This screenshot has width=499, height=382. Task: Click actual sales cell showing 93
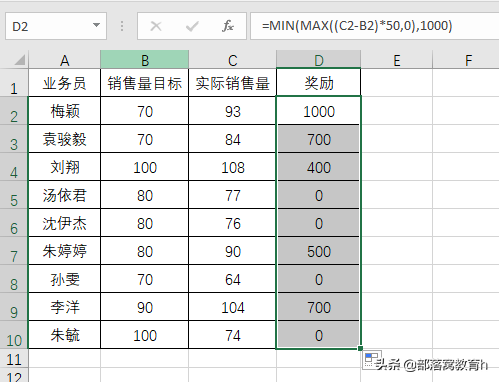232,111
